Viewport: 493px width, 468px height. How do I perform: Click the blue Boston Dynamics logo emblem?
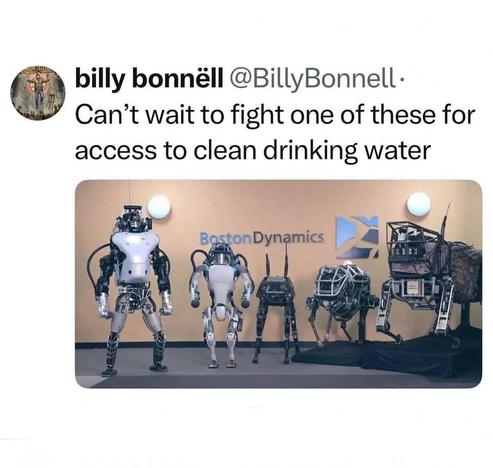tap(357, 237)
